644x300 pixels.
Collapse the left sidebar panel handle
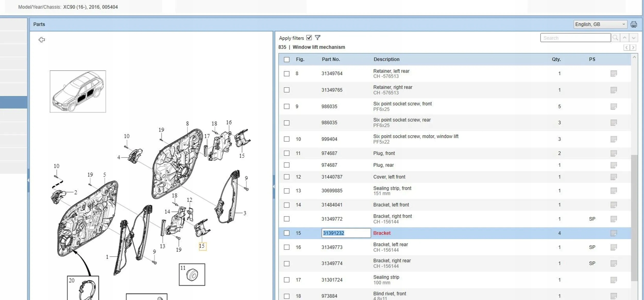click(x=28, y=180)
